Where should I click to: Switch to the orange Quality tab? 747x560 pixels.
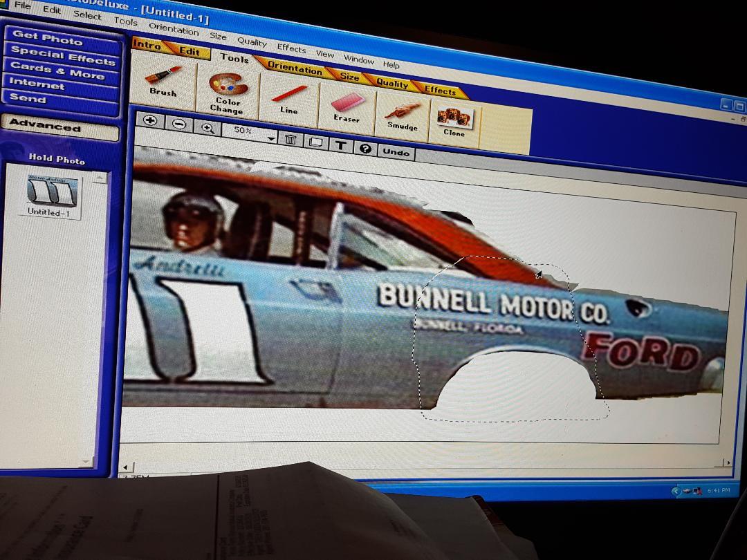point(392,84)
